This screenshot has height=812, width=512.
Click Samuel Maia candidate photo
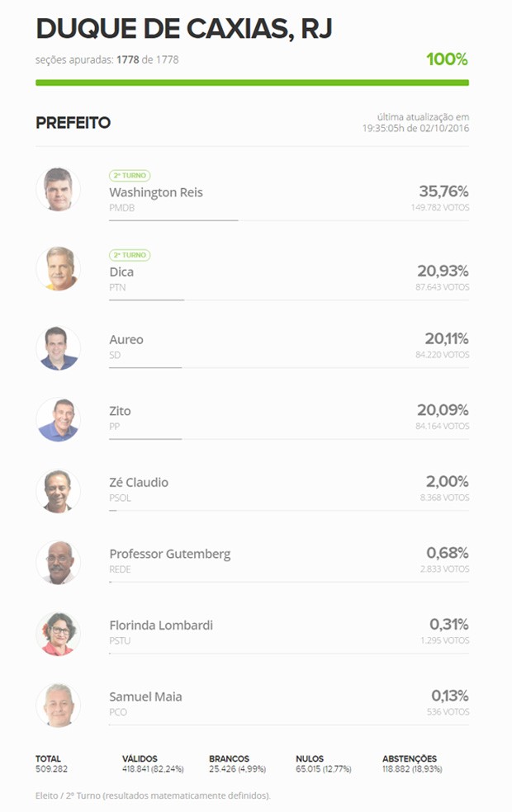(58, 706)
